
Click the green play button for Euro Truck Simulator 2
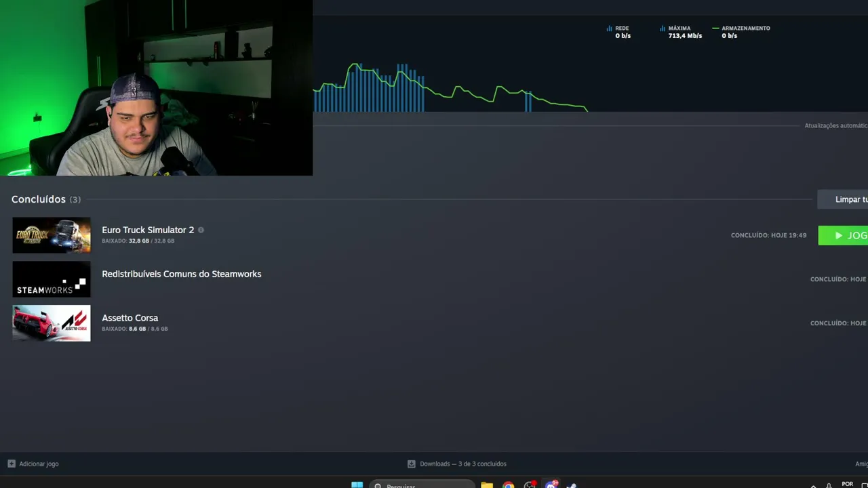843,235
